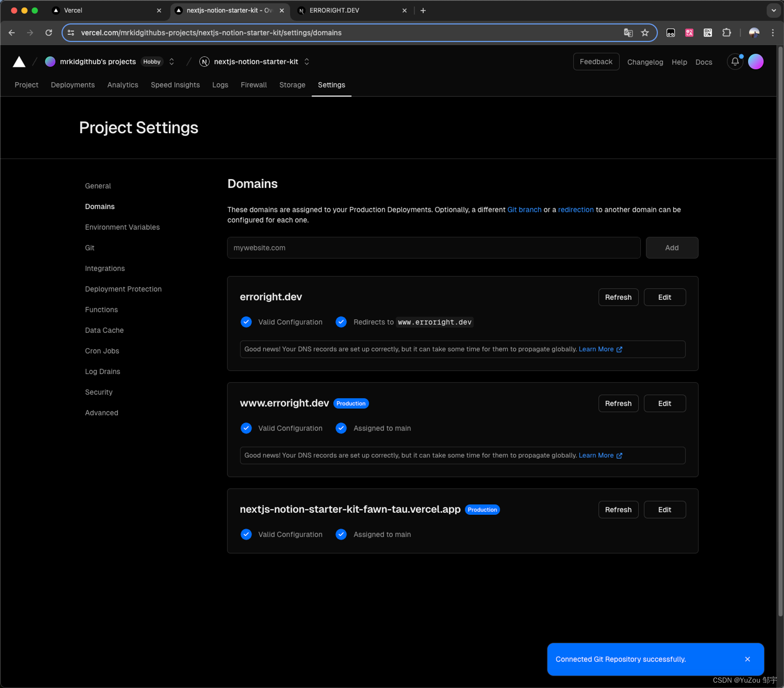Switch to the ERRORIGHT.DEV browser tab

[352, 11]
